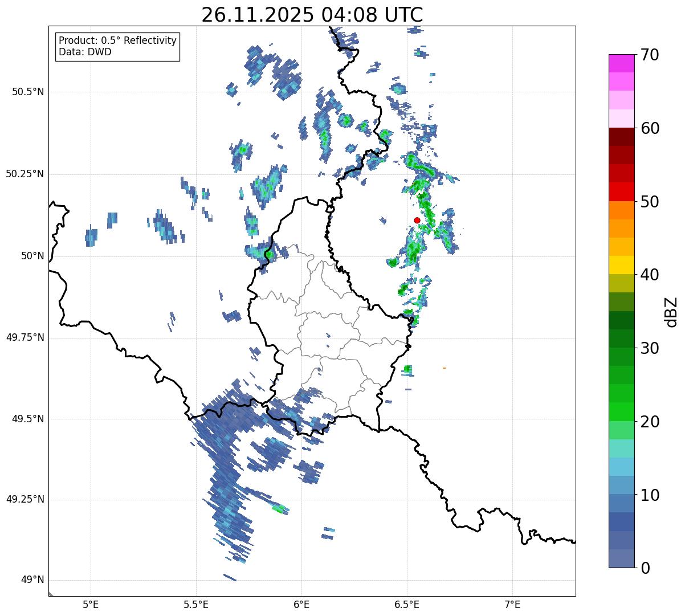Click the 49.75°N latitude label
Screen dimensions: 685x616
coord(25,337)
